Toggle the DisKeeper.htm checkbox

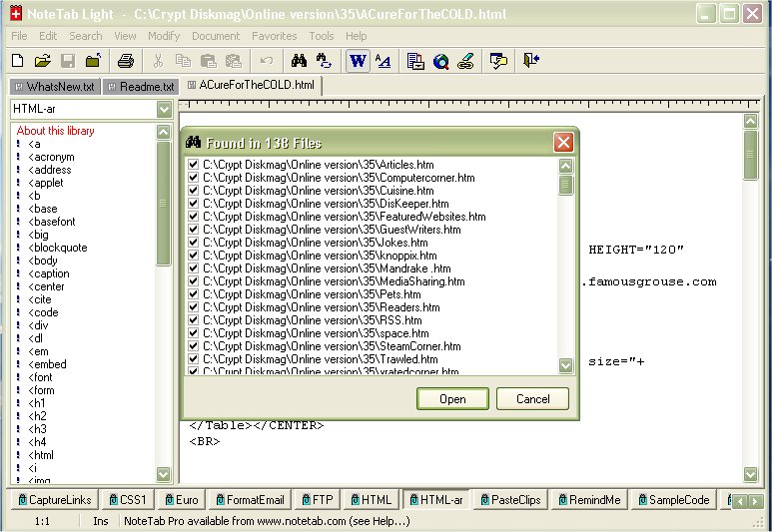[x=193, y=204]
